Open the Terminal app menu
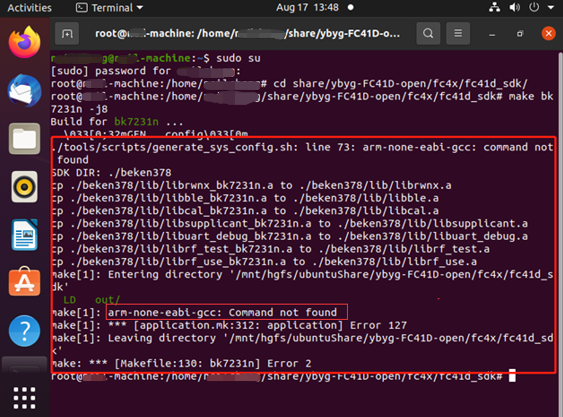This screenshot has width=563, height=417. [110, 8]
